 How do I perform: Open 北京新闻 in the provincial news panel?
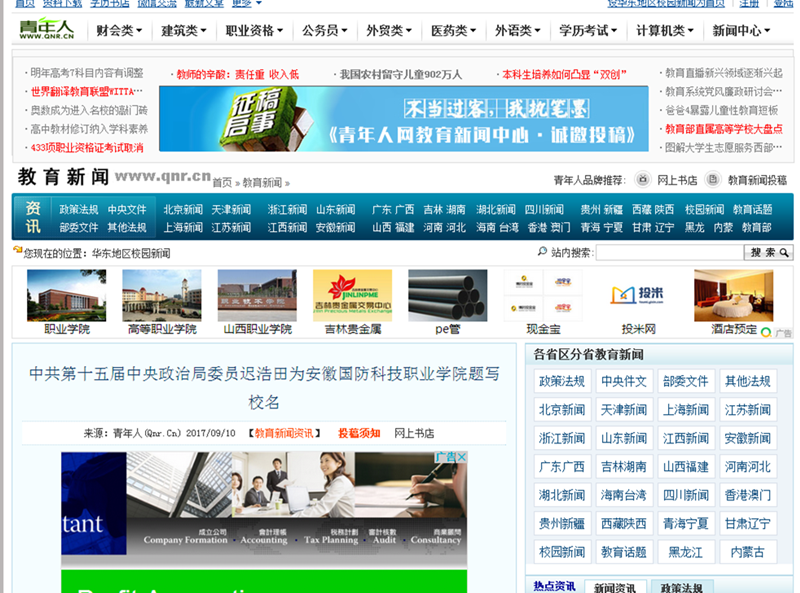pos(561,409)
